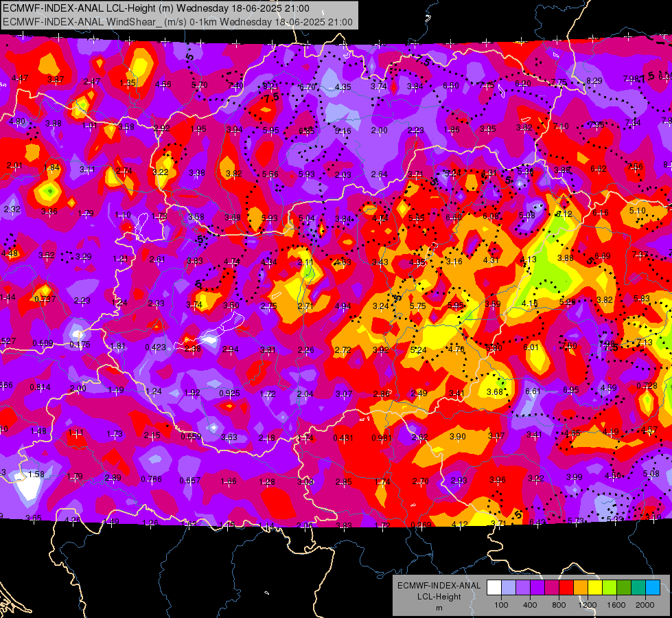The height and width of the screenshot is (618, 672).
Task: Click the white legend swatch
Action: (x=494, y=588)
